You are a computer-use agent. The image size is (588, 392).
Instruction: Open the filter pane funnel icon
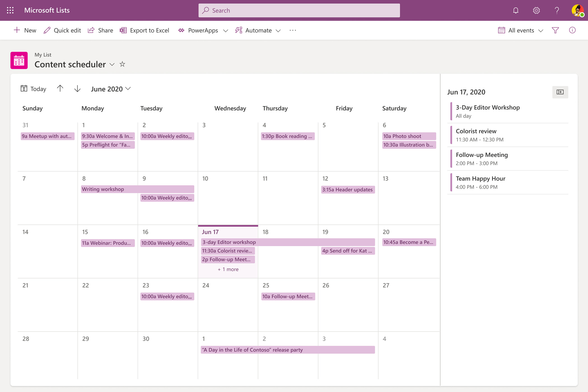click(x=555, y=30)
